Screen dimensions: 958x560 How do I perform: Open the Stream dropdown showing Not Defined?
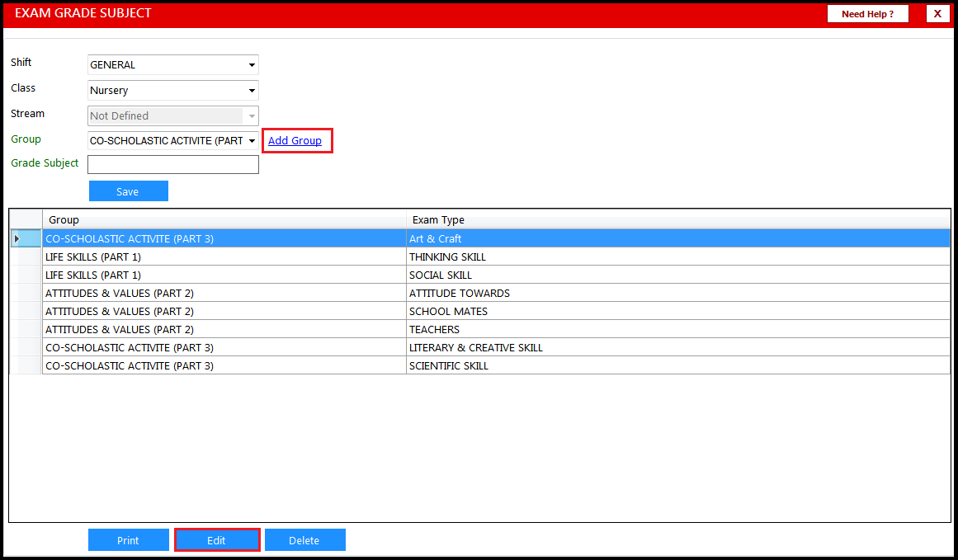tap(173, 116)
